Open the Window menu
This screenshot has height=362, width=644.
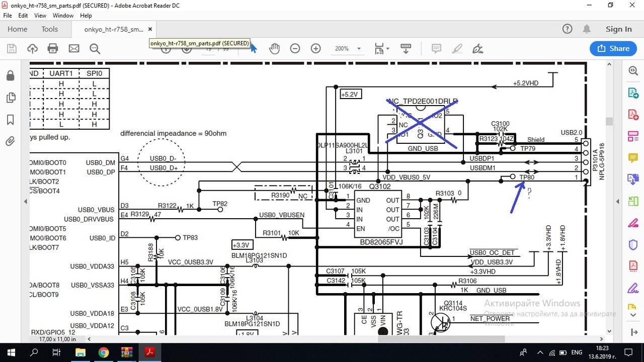click(63, 16)
